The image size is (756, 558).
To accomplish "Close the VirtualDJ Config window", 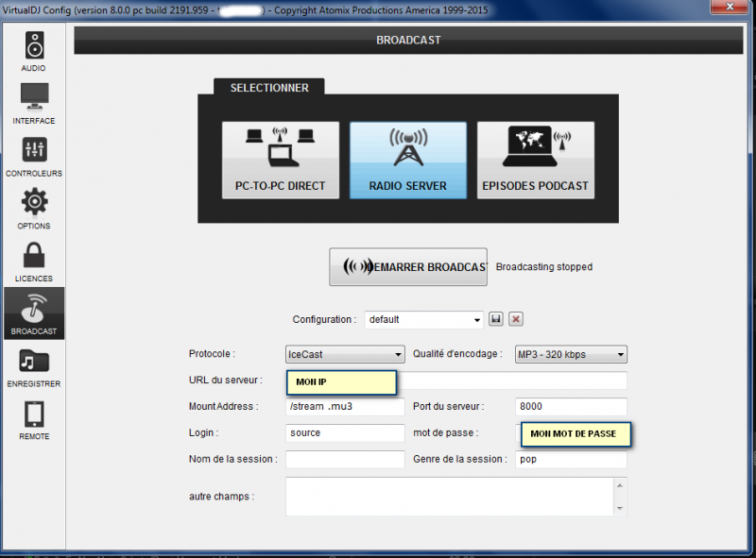I will click(x=730, y=7).
